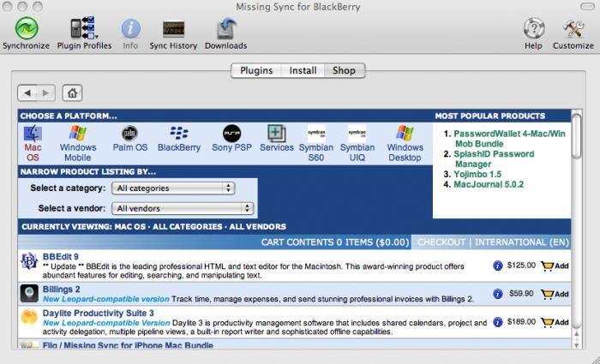Switch to the Install tab

point(303,71)
